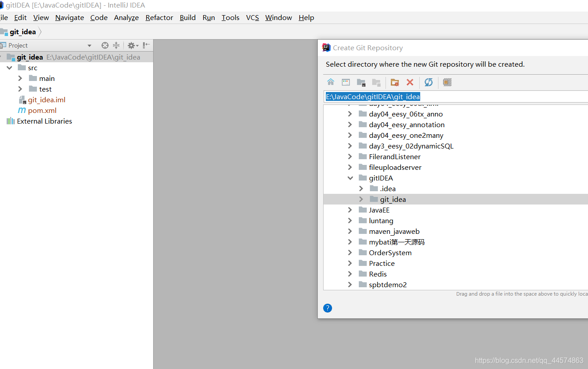Viewport: 588px width, 369px height.
Task: Expand the spbtdemo2 directory
Action: tap(350, 285)
